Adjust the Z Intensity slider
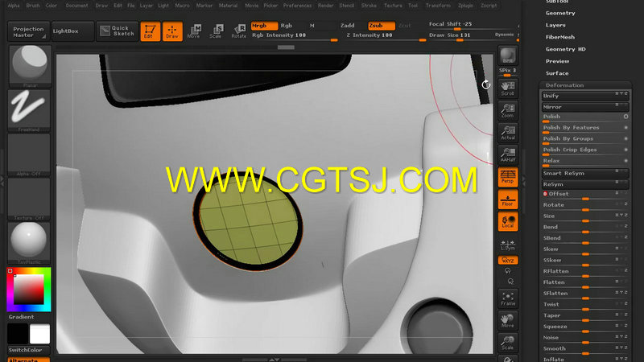This screenshot has width=644, height=362. (386, 36)
